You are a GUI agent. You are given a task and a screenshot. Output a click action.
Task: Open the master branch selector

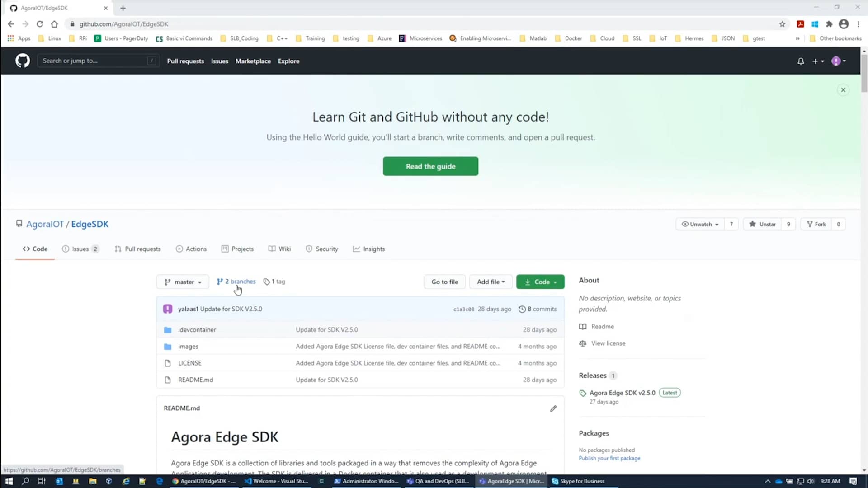click(183, 282)
